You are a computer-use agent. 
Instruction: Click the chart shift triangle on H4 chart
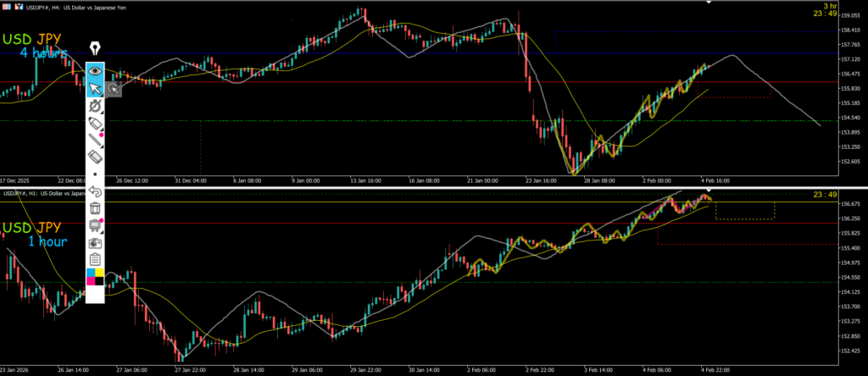point(709,3)
